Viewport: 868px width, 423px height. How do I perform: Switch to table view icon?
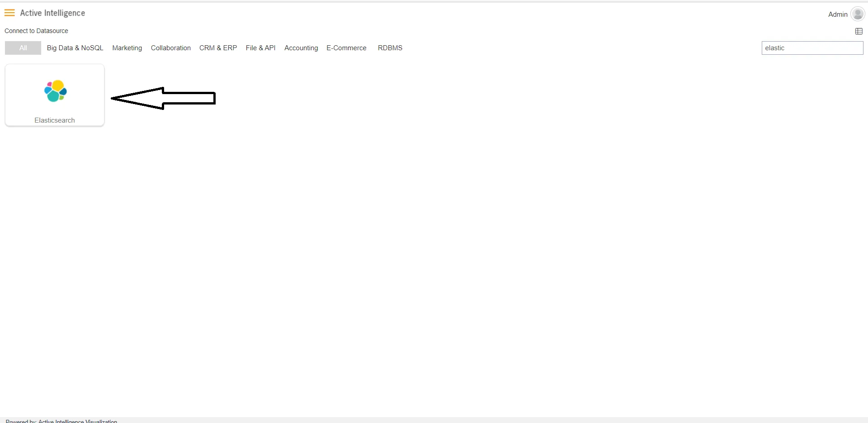click(x=859, y=31)
